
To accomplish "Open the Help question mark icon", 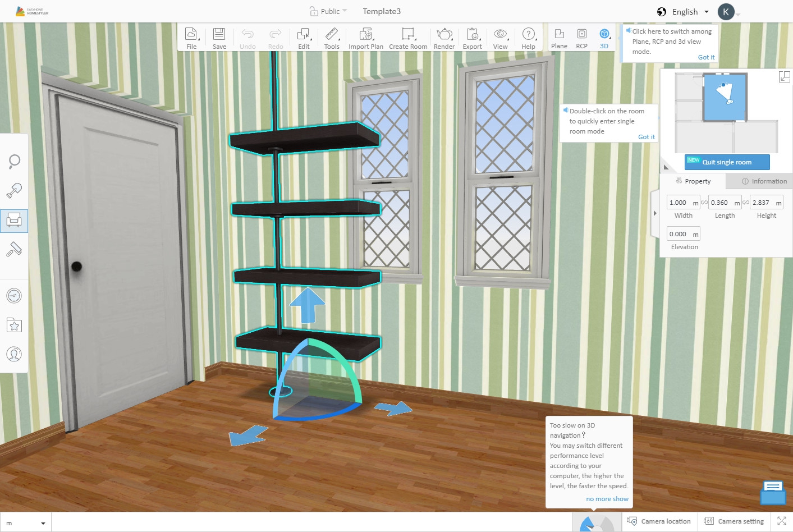I will point(529,34).
